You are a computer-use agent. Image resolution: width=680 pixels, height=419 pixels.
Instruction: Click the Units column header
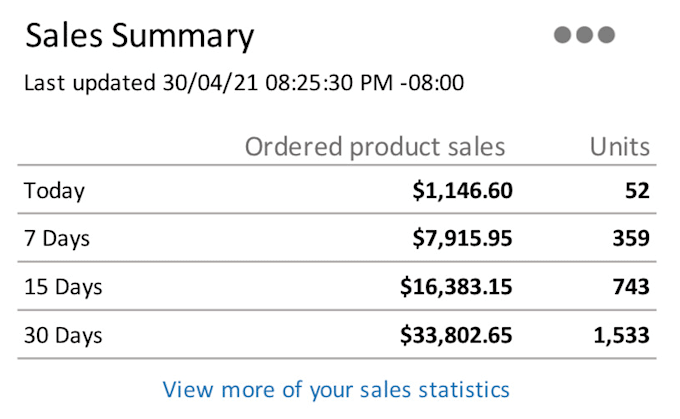[620, 147]
